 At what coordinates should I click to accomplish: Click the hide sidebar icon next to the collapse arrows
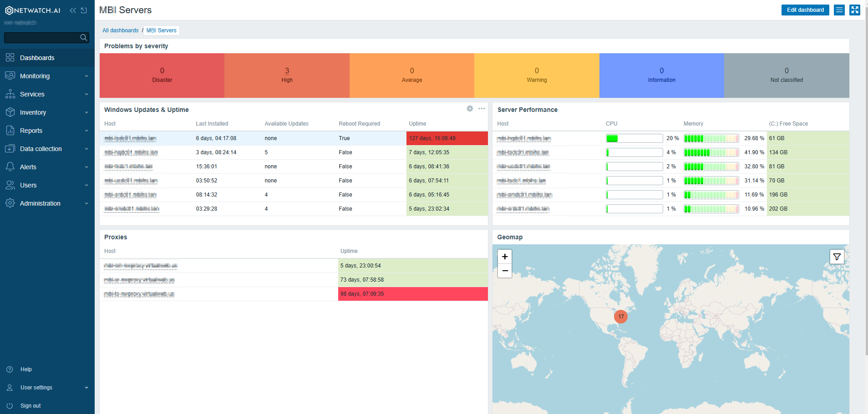point(84,10)
